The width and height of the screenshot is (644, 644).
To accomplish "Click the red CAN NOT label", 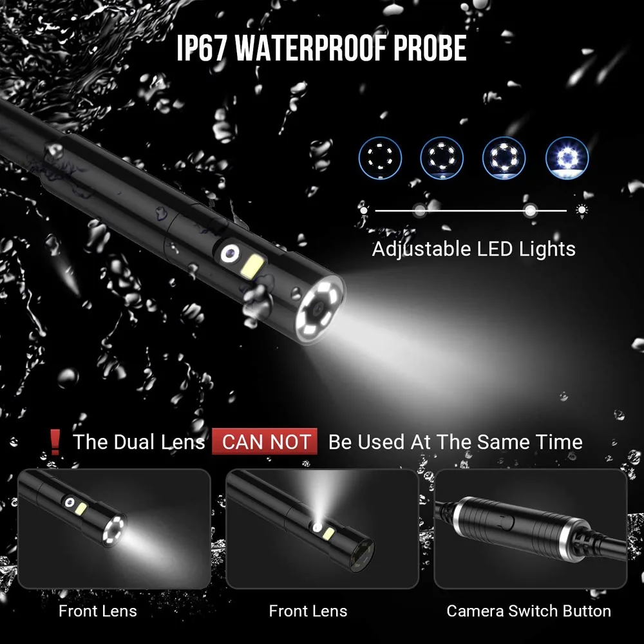I will click(265, 442).
